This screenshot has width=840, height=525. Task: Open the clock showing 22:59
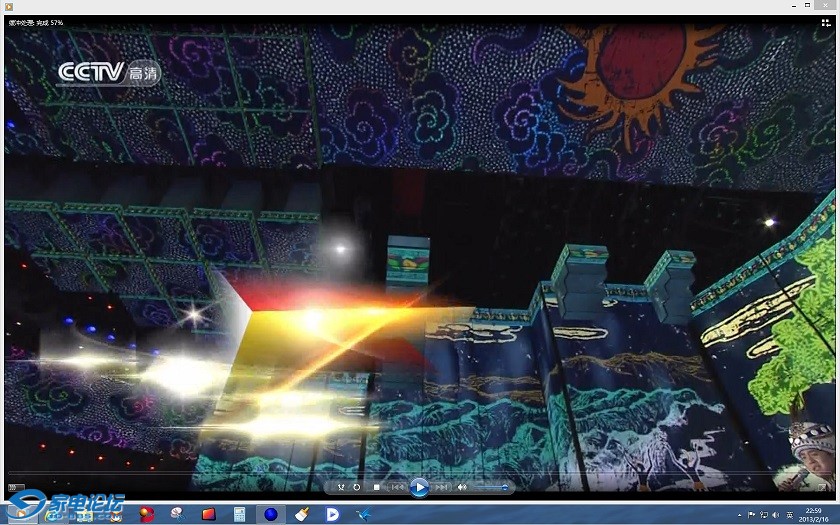tap(813, 515)
